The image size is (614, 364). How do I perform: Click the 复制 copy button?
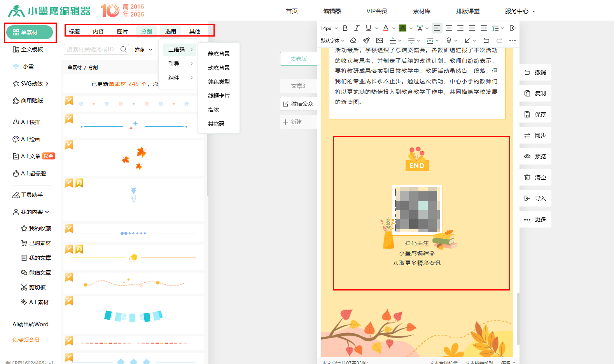pos(535,93)
